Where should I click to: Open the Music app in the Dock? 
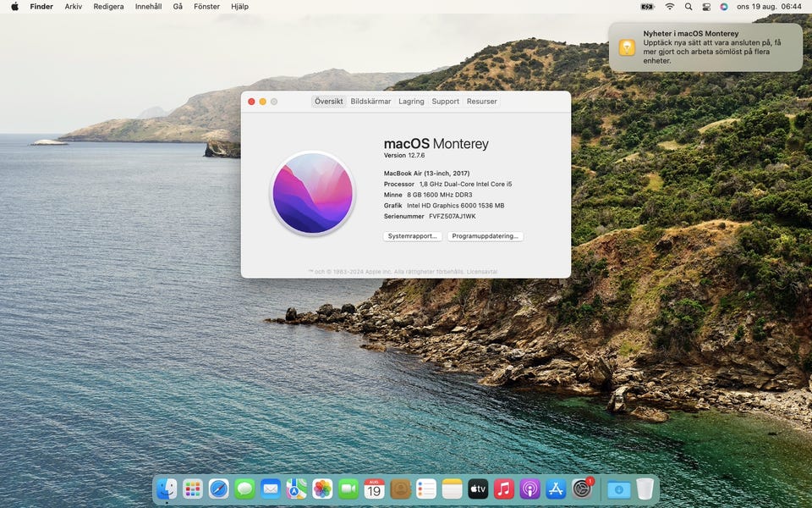pos(503,489)
